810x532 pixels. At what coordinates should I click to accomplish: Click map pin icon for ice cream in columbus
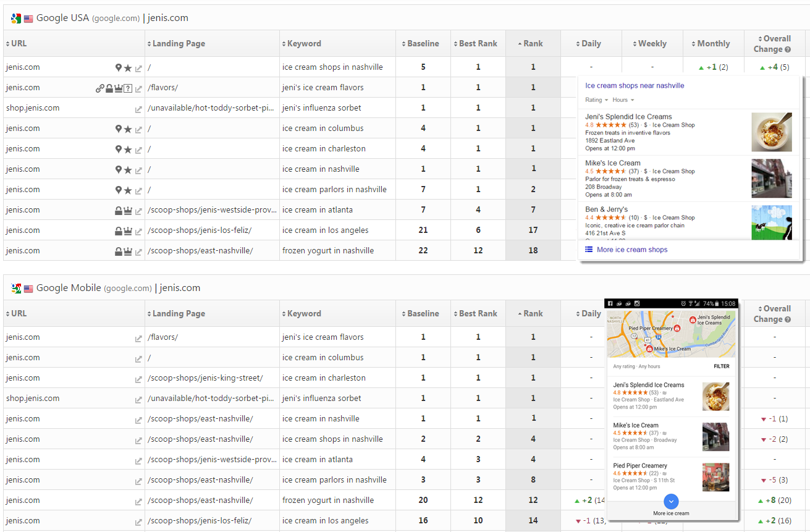click(119, 129)
